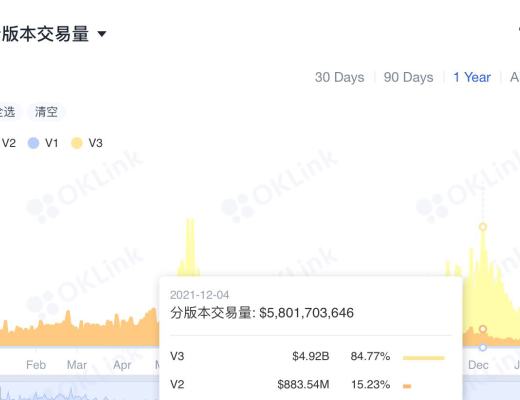
Task: Click the V3 share 84.77%
Action: tap(370, 356)
